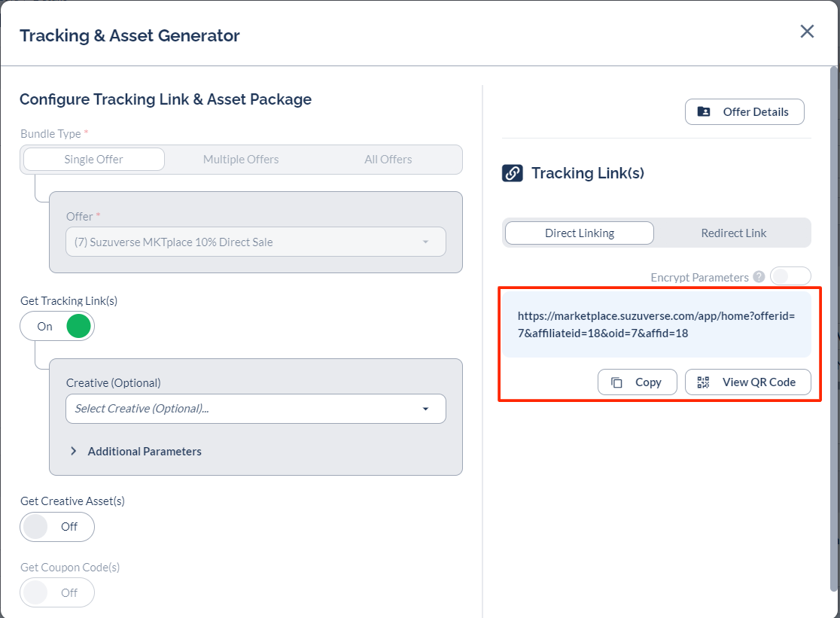Click the folder icon on Offer Details

(x=704, y=111)
